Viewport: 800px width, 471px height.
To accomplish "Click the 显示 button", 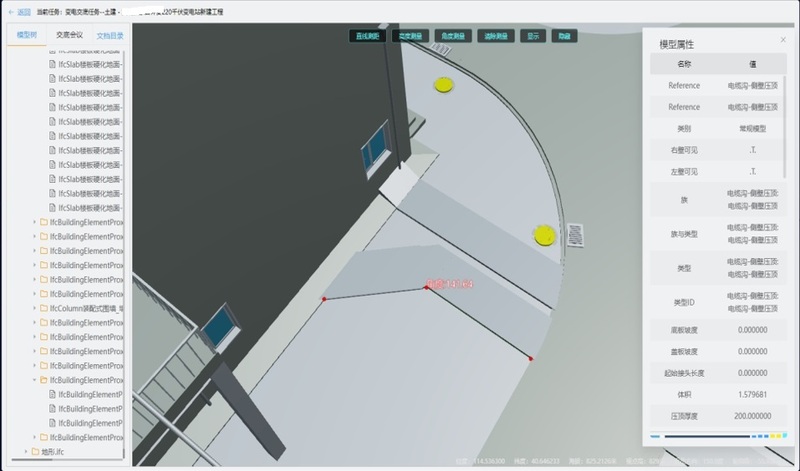I will (533, 36).
